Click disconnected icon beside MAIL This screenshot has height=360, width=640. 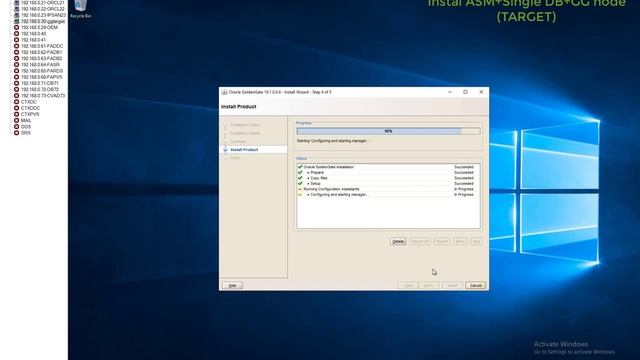[16, 120]
